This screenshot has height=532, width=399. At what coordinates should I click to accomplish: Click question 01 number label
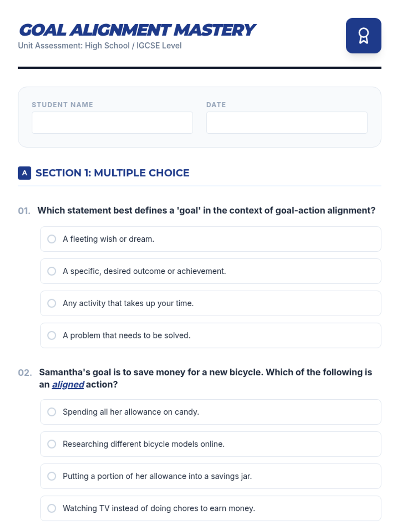pos(24,211)
